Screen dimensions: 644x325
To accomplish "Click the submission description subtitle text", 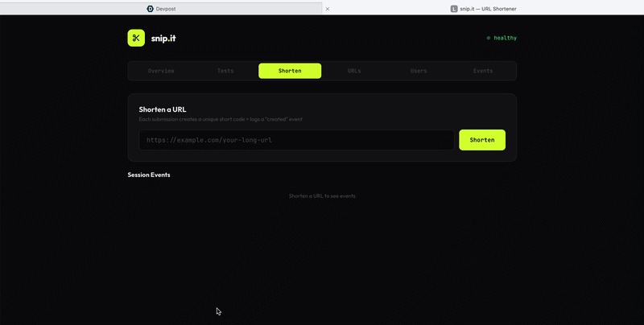I will click(x=221, y=119).
